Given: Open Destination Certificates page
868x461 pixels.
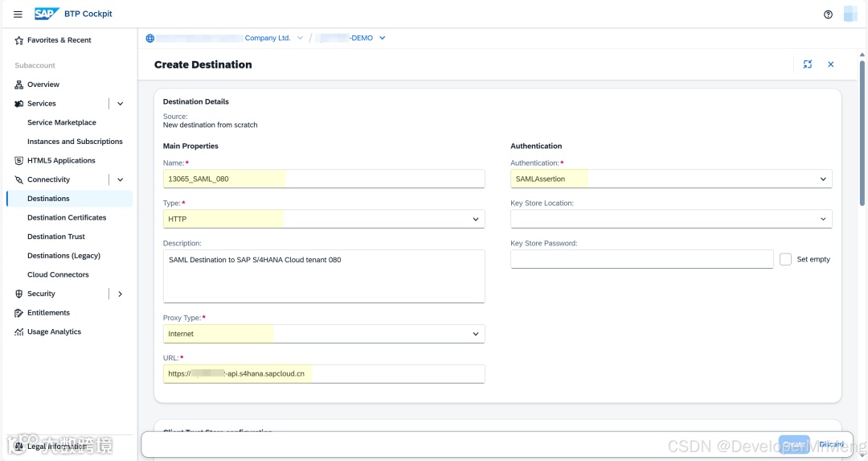Looking at the screenshot, I should (67, 217).
